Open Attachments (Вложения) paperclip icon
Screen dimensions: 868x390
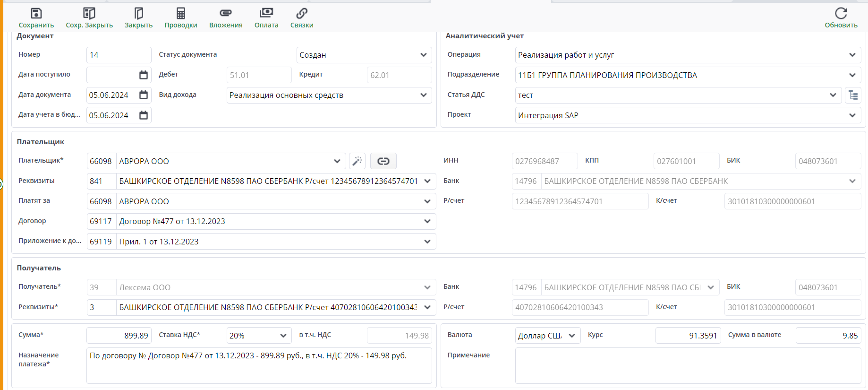coord(226,14)
